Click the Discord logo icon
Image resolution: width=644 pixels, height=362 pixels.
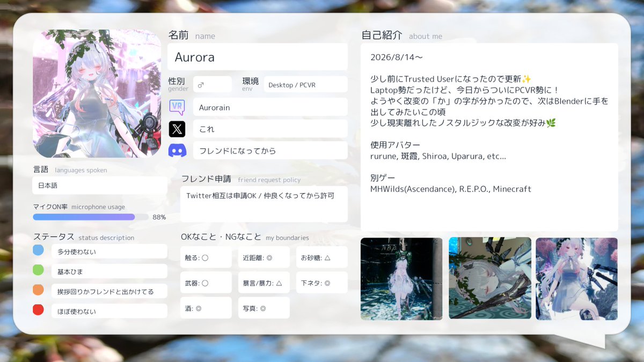pos(177,151)
